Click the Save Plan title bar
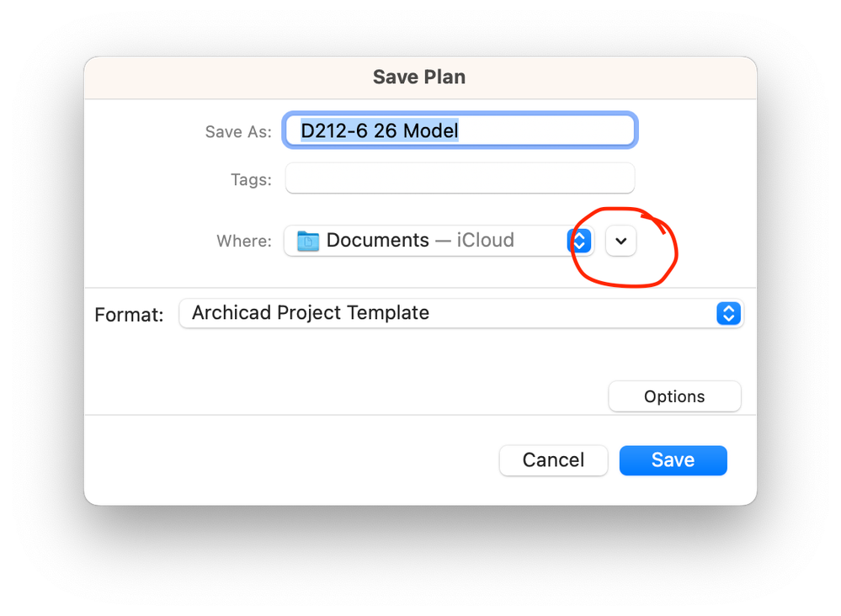Viewport: 841px width, 616px height. 419,77
